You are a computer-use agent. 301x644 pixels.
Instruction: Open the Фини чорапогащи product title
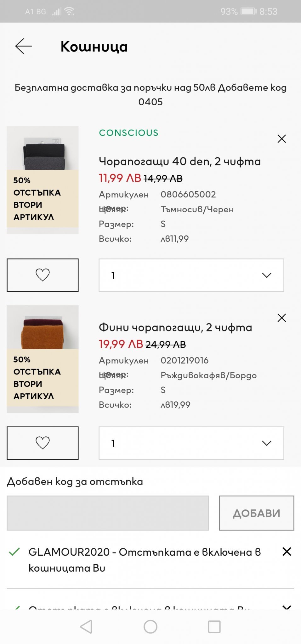[x=175, y=328]
